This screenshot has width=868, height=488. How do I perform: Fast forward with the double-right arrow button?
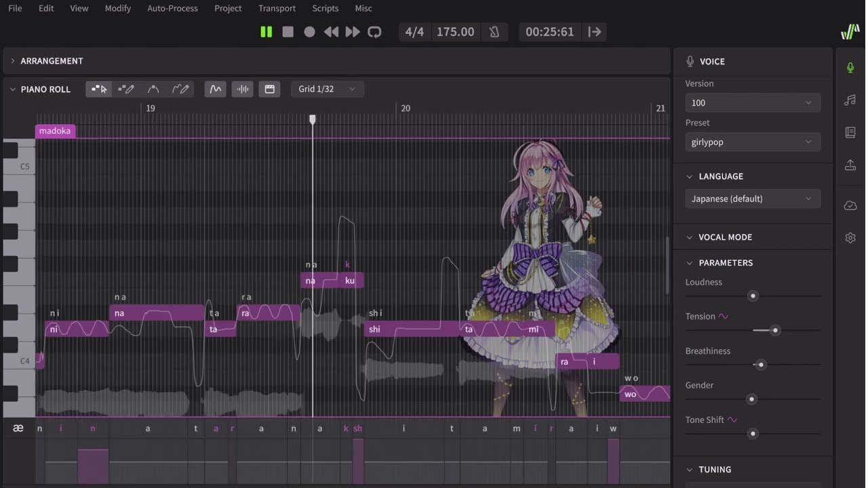click(353, 32)
